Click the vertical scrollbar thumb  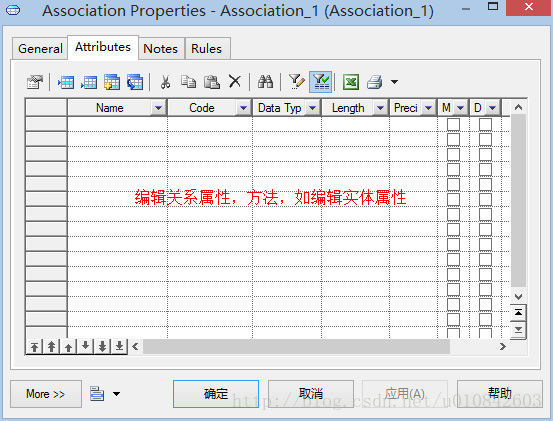(518, 201)
